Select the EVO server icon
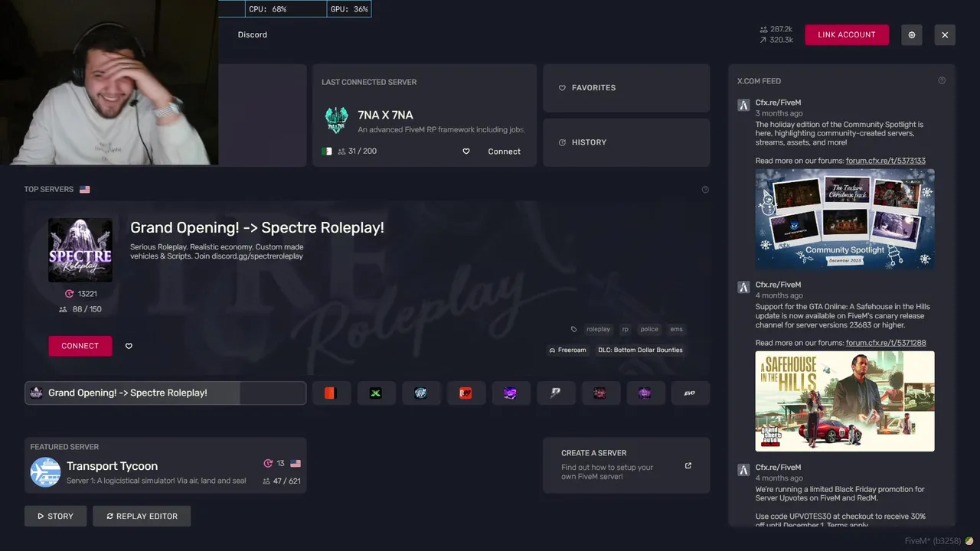 690,393
